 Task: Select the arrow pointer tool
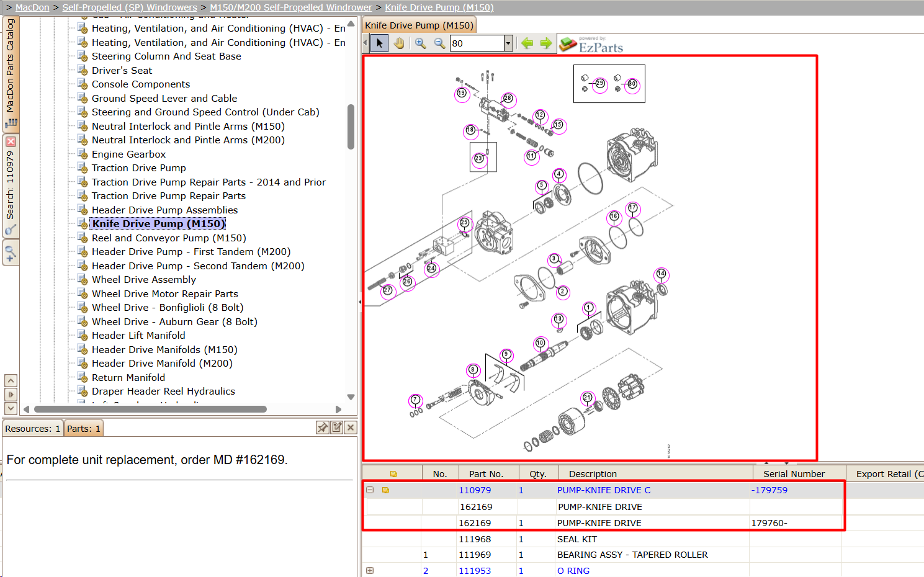(x=379, y=43)
